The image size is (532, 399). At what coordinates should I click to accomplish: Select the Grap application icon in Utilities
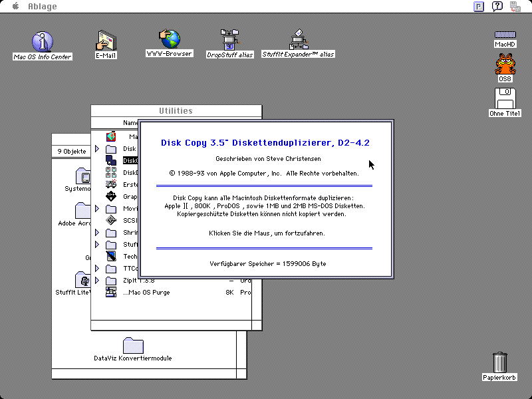point(111,196)
